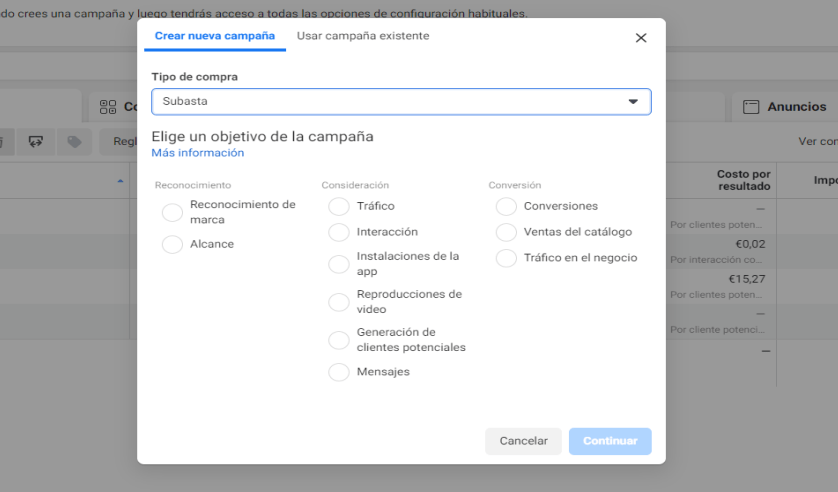Select Reconocimiento de marca objective
The width and height of the screenshot is (838, 492).
coord(172,212)
